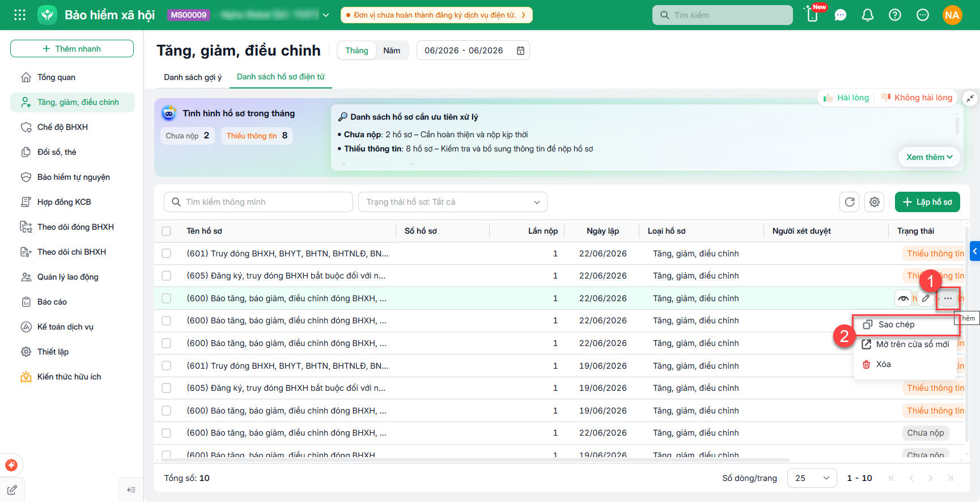Open Kế toán dịch vụ in sidebar
Viewport: 980px width, 502px height.
point(73,327)
